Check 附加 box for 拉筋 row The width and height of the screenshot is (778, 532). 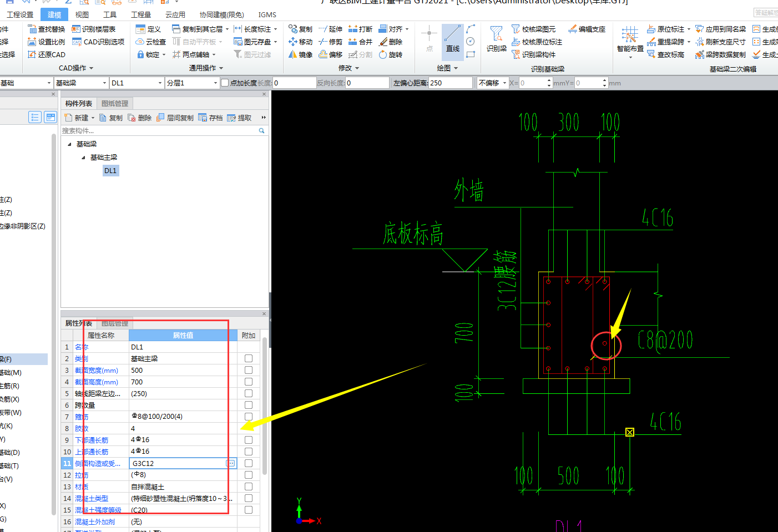click(x=248, y=475)
